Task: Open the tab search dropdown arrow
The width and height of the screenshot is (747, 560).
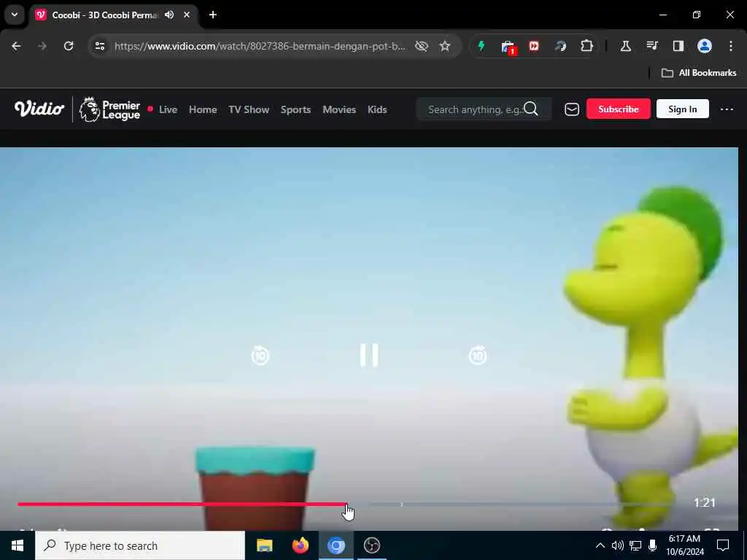Action: tap(15, 15)
